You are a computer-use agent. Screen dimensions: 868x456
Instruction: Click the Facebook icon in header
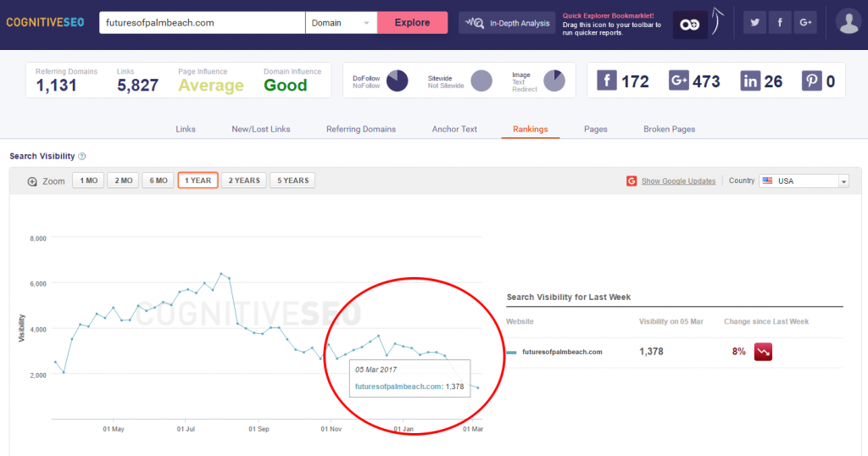point(780,22)
